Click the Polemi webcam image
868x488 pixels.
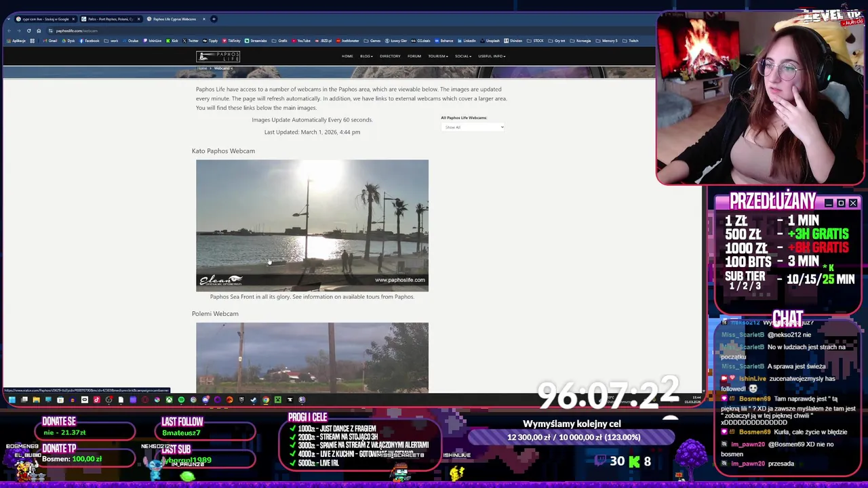(312, 357)
